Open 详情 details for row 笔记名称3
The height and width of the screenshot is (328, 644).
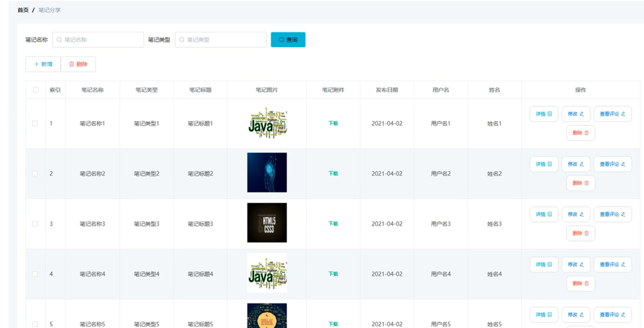[x=544, y=214]
